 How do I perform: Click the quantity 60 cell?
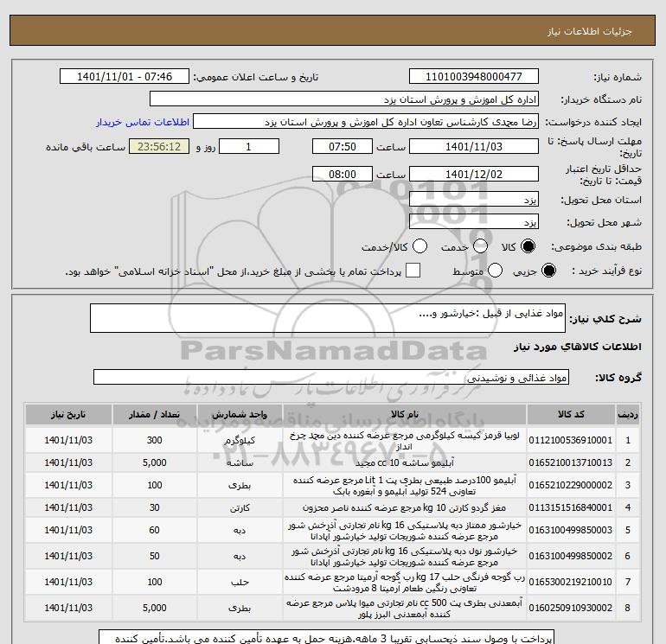[154, 530]
